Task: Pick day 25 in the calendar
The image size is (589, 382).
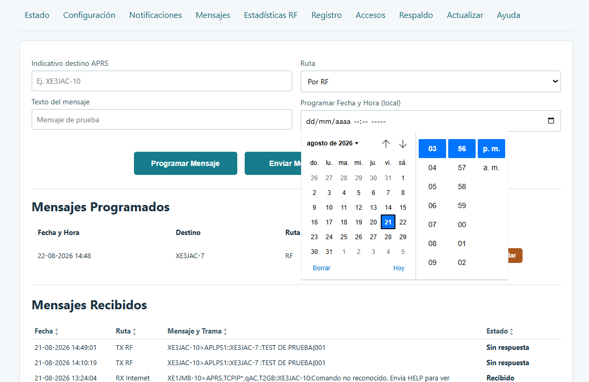Action: (x=344, y=237)
